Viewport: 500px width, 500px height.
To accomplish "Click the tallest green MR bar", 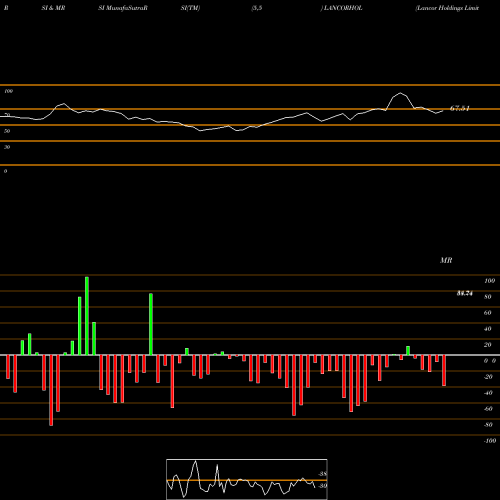I will [87, 316].
